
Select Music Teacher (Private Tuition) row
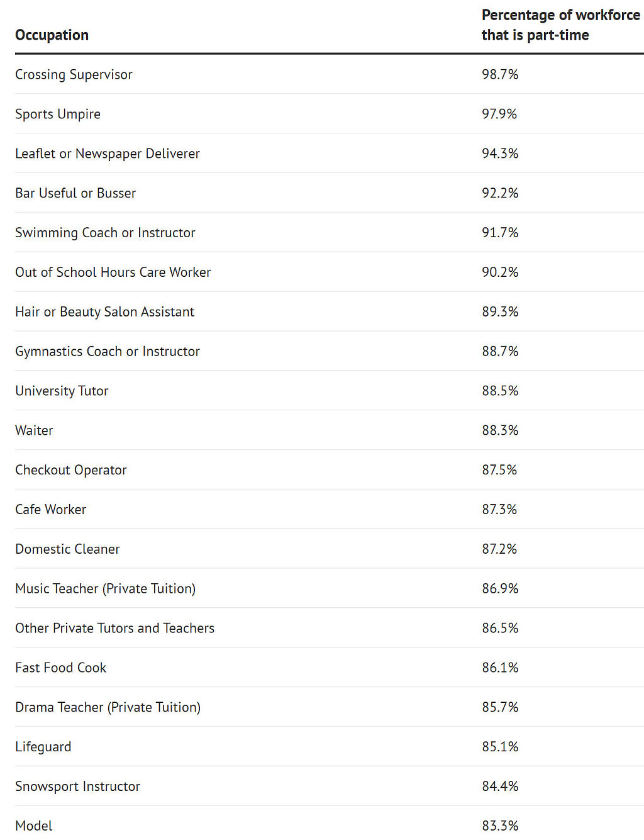tap(106, 589)
